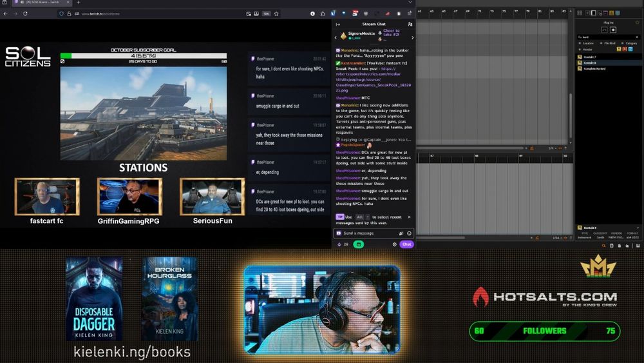Click the channel points balance icon
644x363 pixels.
click(x=339, y=244)
